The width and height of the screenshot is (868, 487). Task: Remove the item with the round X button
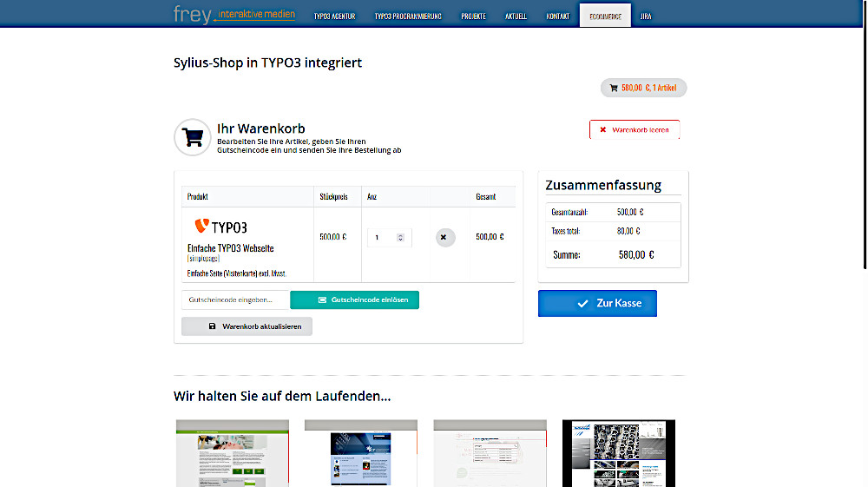[x=445, y=237]
